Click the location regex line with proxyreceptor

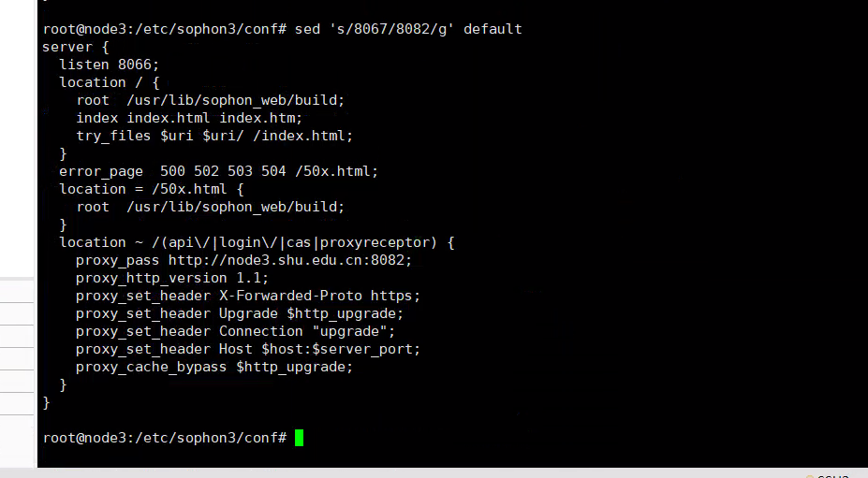(x=257, y=242)
